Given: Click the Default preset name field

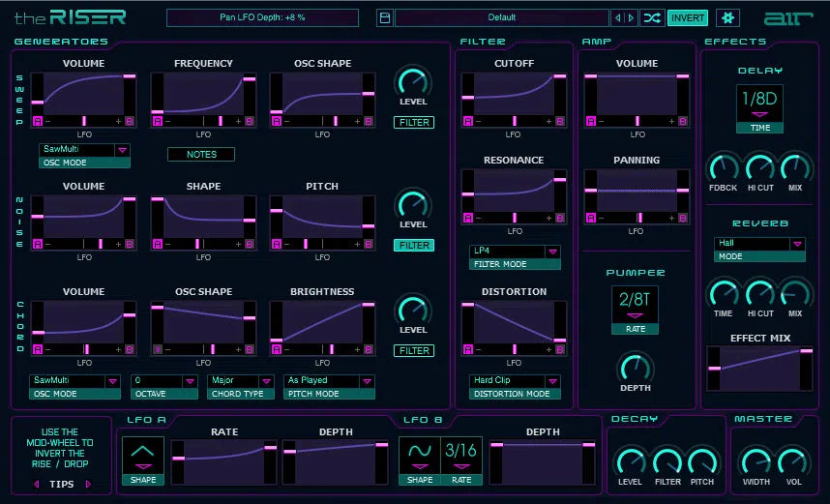Looking at the screenshot, I should pyautogui.click(x=501, y=17).
